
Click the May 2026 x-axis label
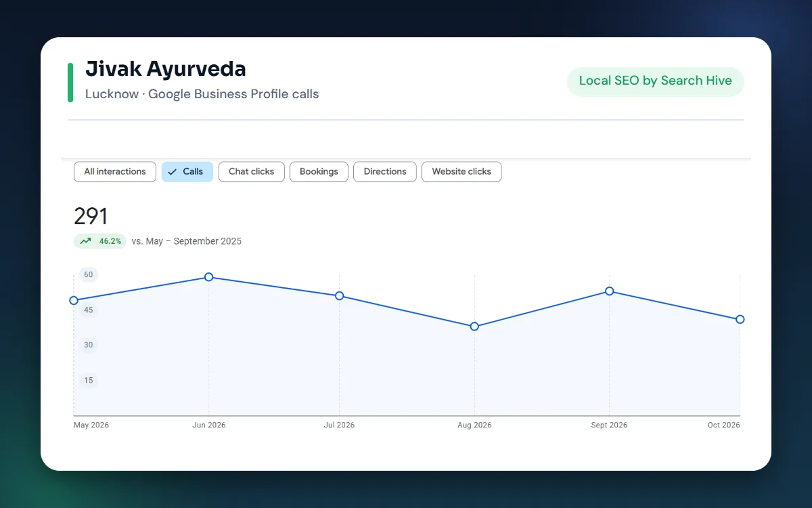coord(91,425)
